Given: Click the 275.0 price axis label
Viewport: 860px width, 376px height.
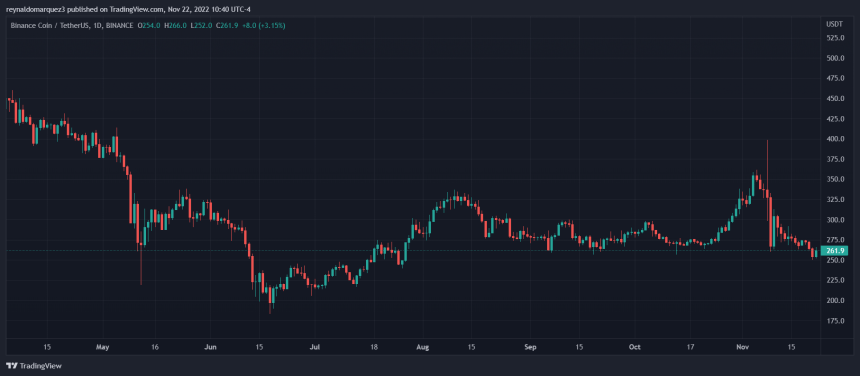Looking at the screenshot, I should [x=835, y=240].
